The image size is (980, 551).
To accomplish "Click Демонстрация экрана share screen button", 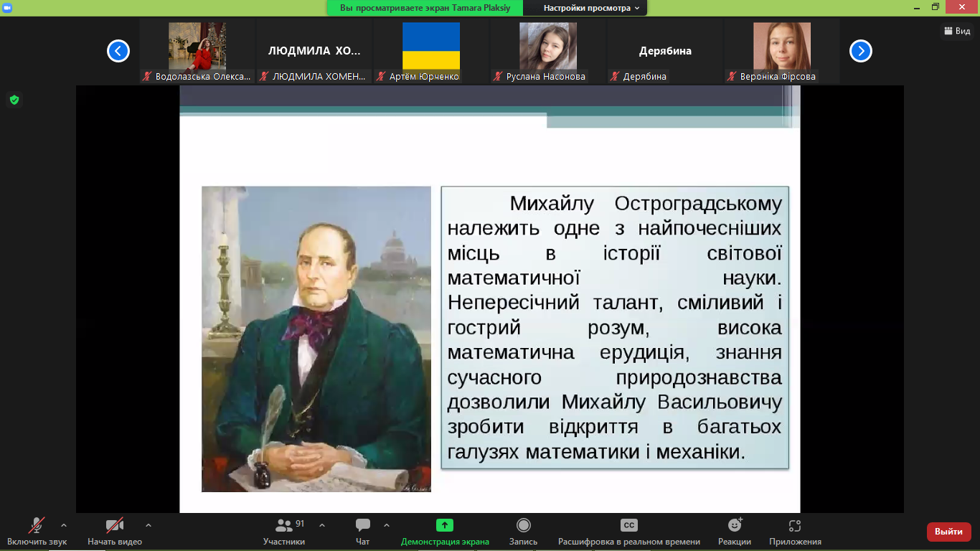I will coord(445,532).
